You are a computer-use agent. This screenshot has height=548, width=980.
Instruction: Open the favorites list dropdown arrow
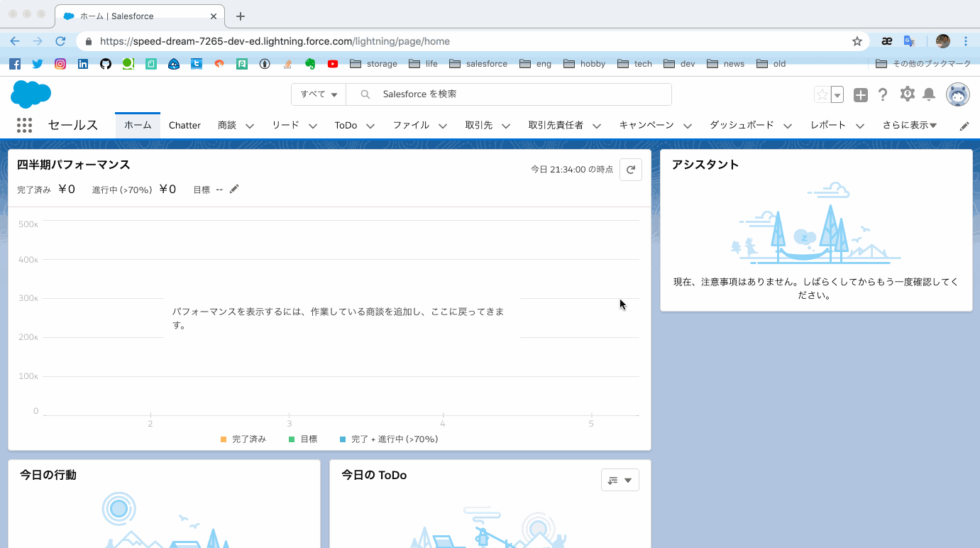837,94
